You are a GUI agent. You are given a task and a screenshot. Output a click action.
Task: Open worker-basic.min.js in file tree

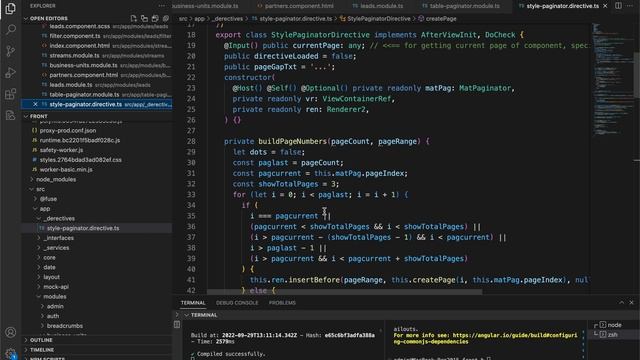[66, 170]
